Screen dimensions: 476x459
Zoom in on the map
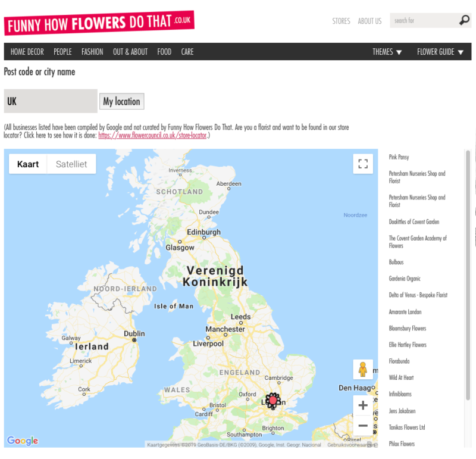(362, 405)
